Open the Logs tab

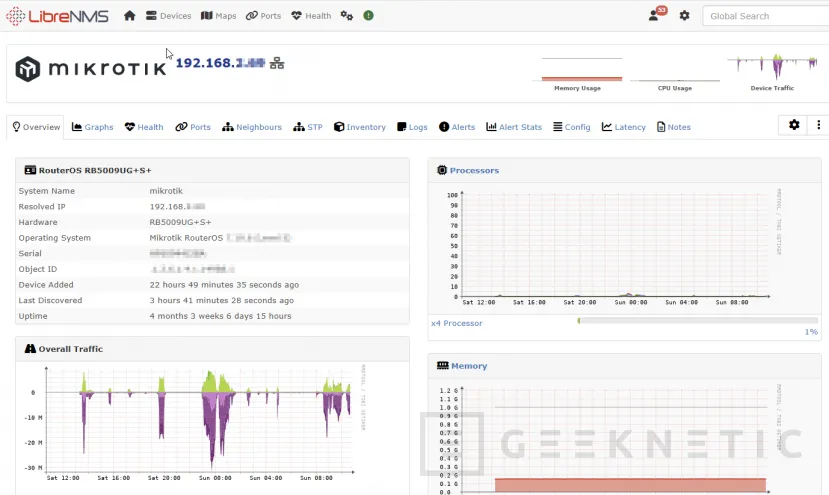click(412, 127)
